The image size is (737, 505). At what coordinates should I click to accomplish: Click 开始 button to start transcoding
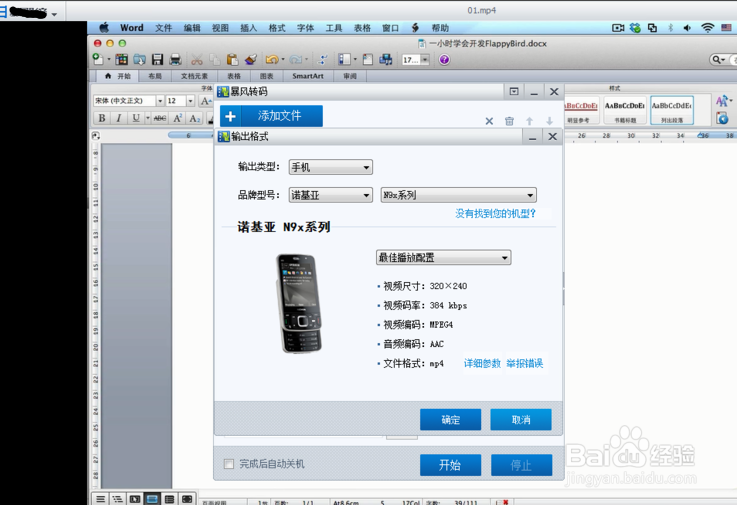pos(450,465)
